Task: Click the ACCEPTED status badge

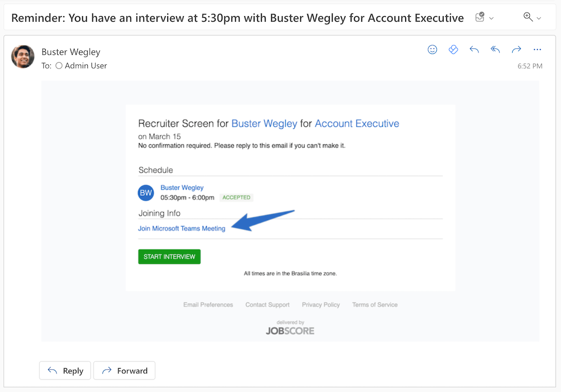Action: click(x=236, y=197)
